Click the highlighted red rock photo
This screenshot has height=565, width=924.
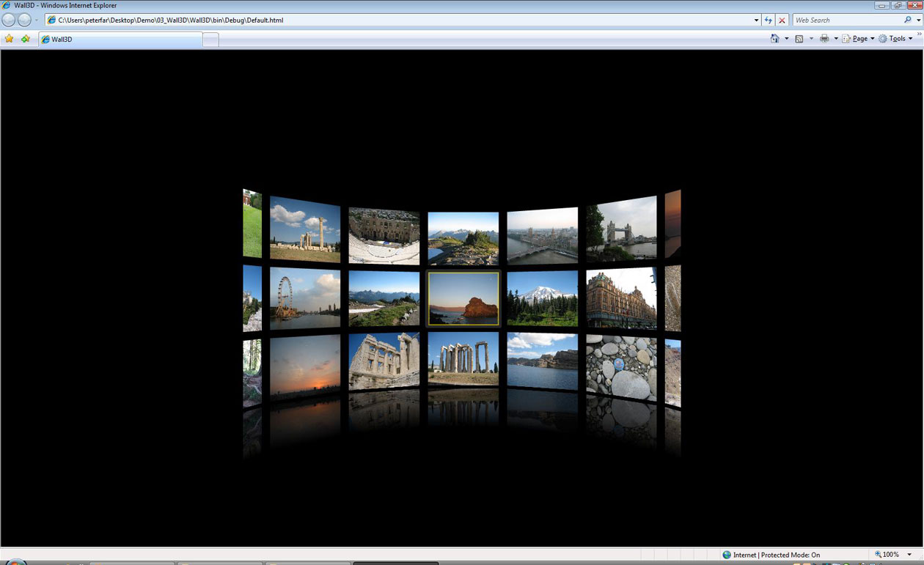pos(463,298)
